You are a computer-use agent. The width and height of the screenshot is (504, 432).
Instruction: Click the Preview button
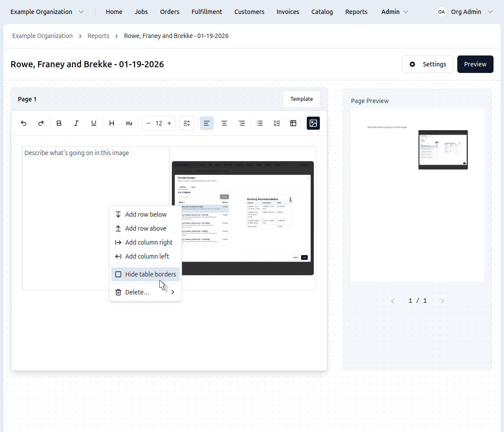475,64
